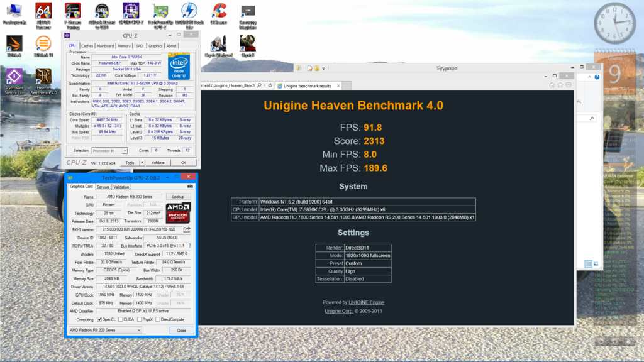Expand the Explorer quick access toolbar dropdown
This screenshot has width=644, height=362.
pyautogui.click(x=324, y=69)
